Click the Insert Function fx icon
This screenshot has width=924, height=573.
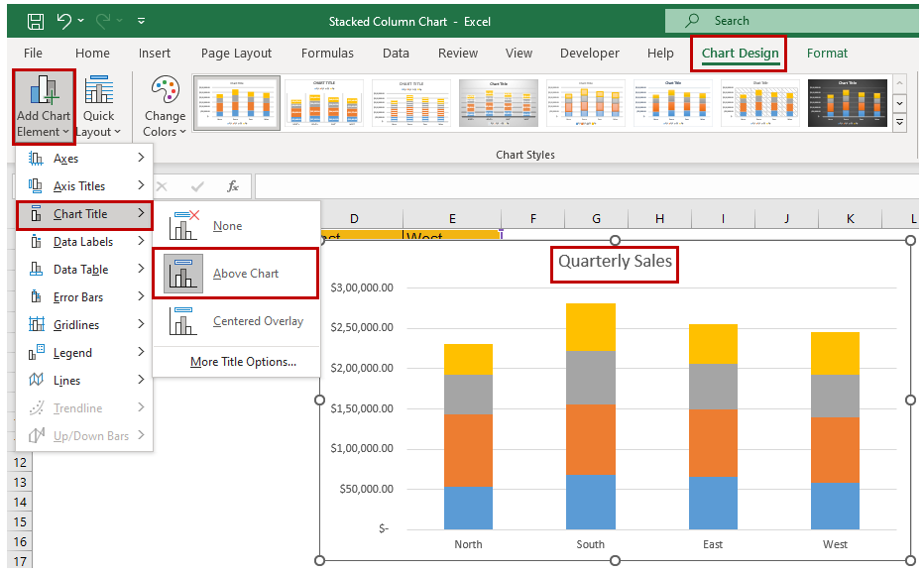tap(233, 186)
